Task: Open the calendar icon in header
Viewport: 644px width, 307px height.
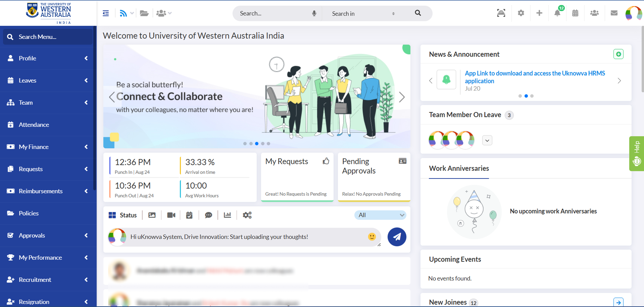Action: 575,13
